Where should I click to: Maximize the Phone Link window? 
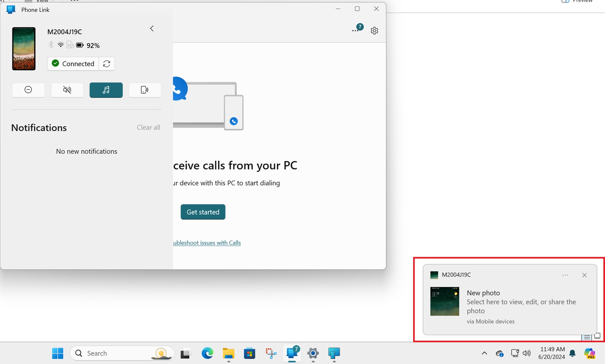click(357, 9)
